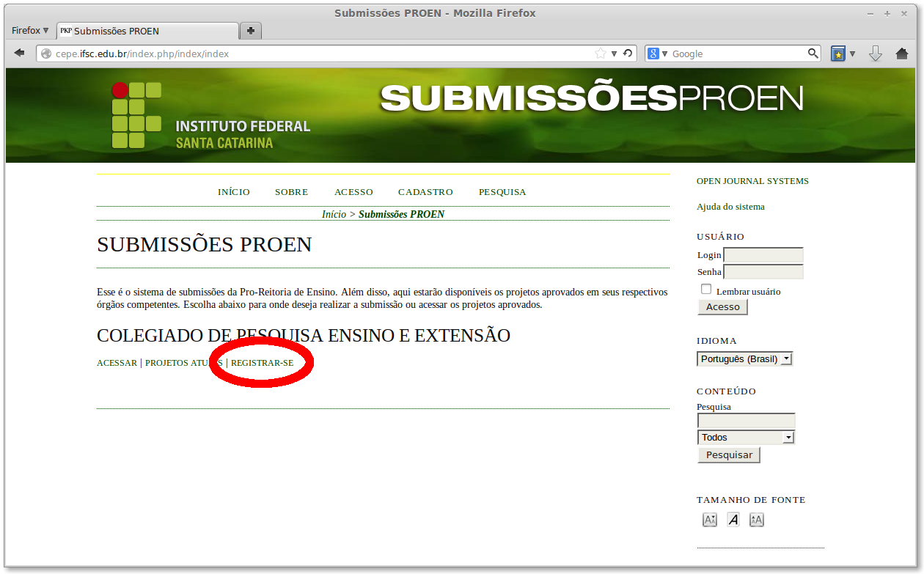Start a search with the magnifier icon
This screenshot has width=924, height=574.
[813, 53]
